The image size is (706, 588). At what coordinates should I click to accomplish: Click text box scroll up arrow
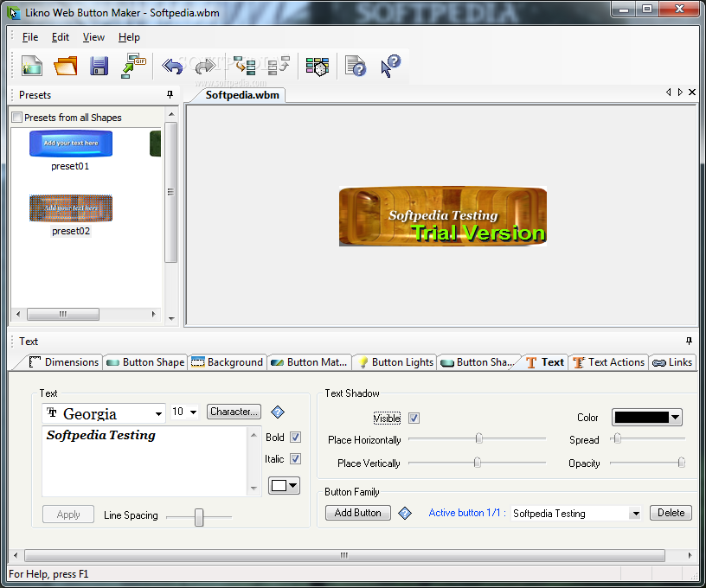point(254,435)
